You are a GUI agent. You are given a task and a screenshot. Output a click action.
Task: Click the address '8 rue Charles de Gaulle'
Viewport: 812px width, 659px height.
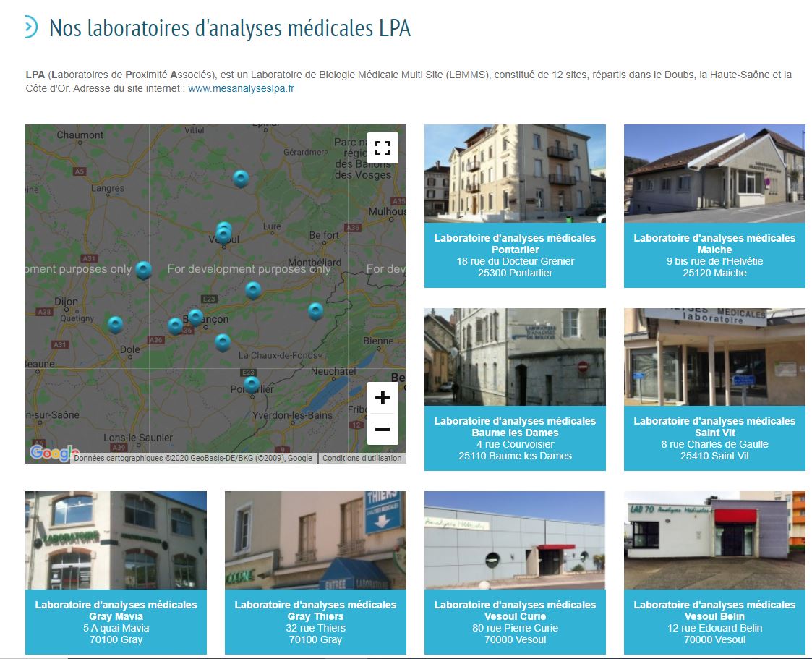point(714,444)
